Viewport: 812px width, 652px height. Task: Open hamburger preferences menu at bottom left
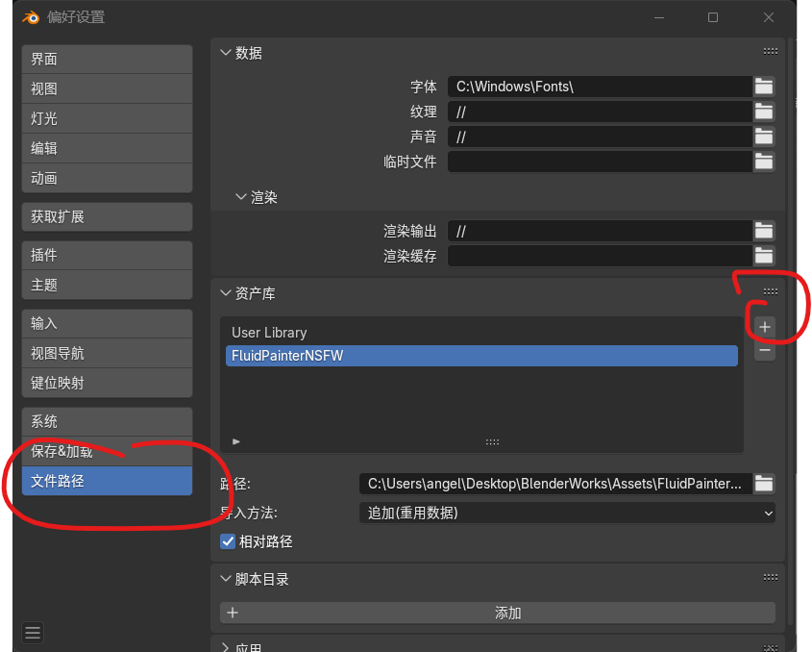pyautogui.click(x=33, y=633)
